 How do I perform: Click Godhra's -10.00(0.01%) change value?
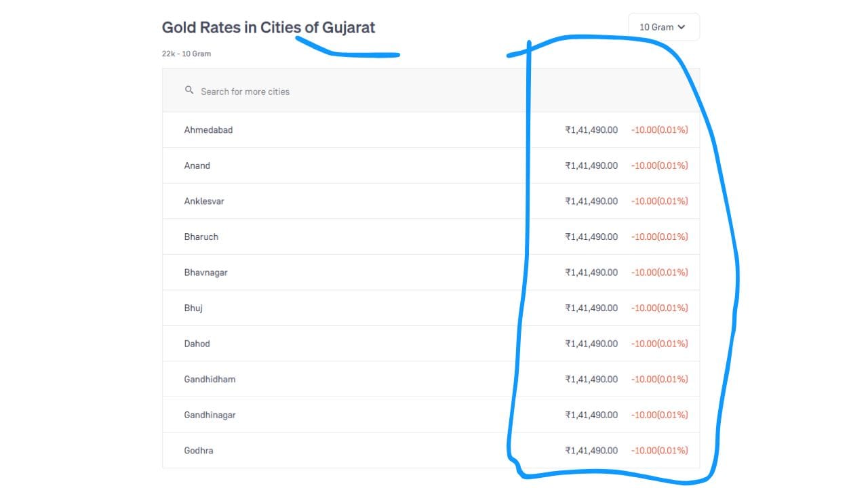[660, 450]
